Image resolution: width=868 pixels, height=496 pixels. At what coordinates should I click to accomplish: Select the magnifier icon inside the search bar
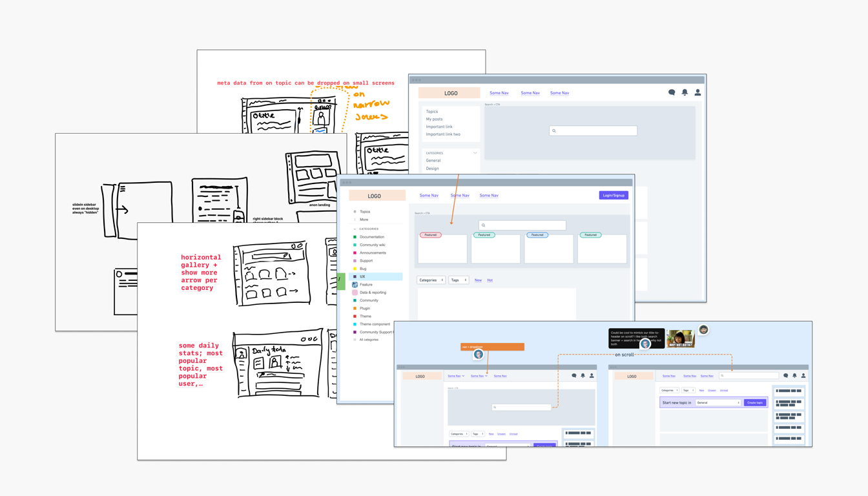click(483, 225)
